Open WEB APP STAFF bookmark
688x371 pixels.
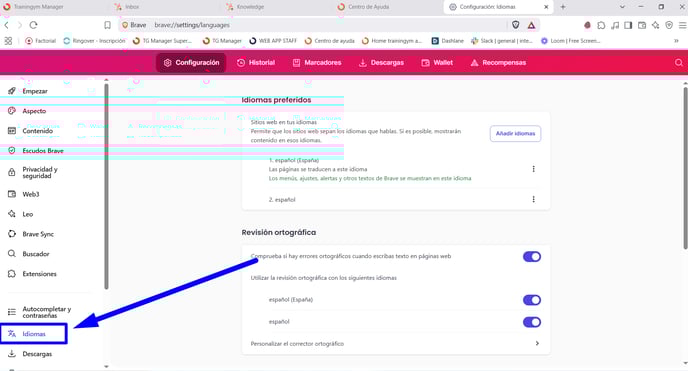pos(273,41)
